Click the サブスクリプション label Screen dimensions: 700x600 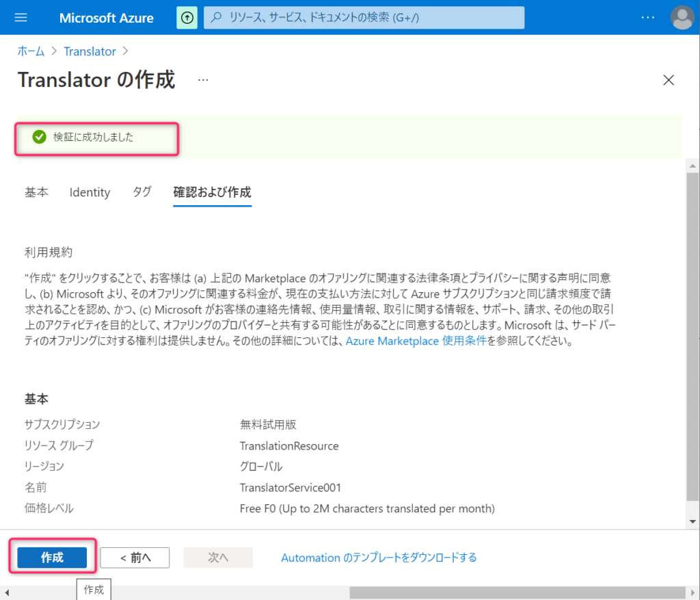coord(62,424)
